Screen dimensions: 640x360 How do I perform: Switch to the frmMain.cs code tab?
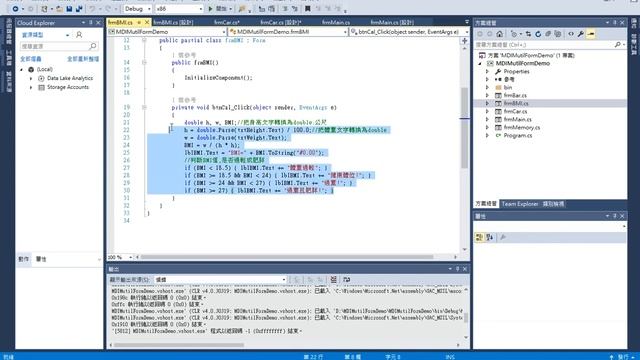click(x=336, y=22)
